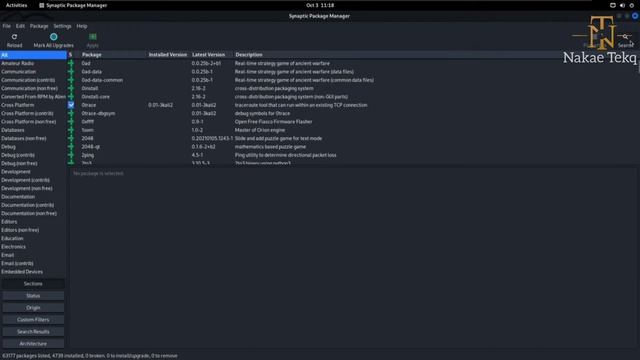Click status icon for 2ping
The height and width of the screenshot is (360, 640).
click(71, 155)
